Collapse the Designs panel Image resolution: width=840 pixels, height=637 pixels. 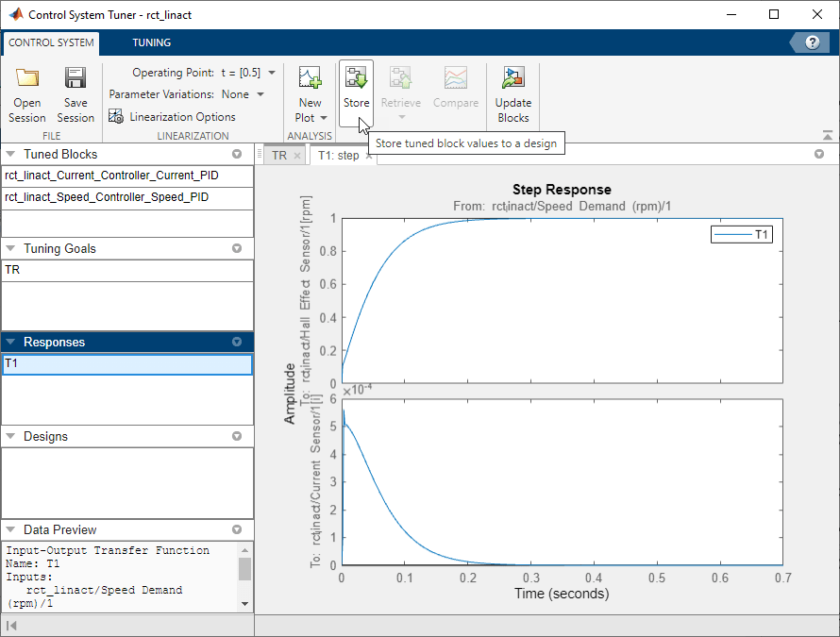click(11, 437)
